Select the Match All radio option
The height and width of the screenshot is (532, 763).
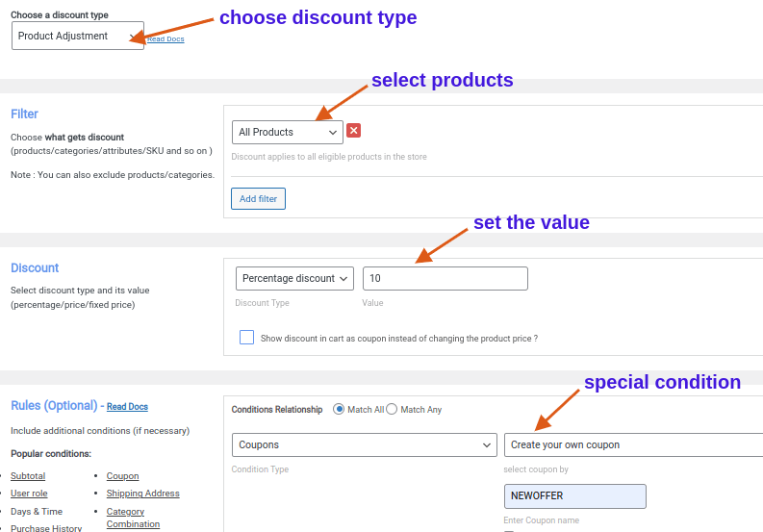coord(339,410)
